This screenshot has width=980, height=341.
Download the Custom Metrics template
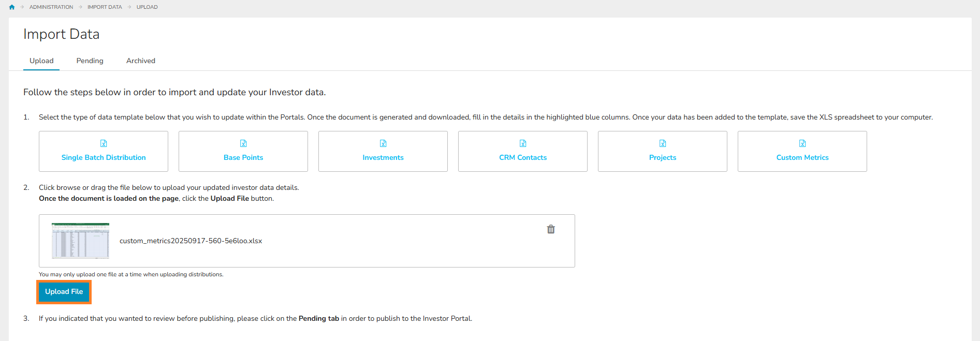[x=802, y=157]
